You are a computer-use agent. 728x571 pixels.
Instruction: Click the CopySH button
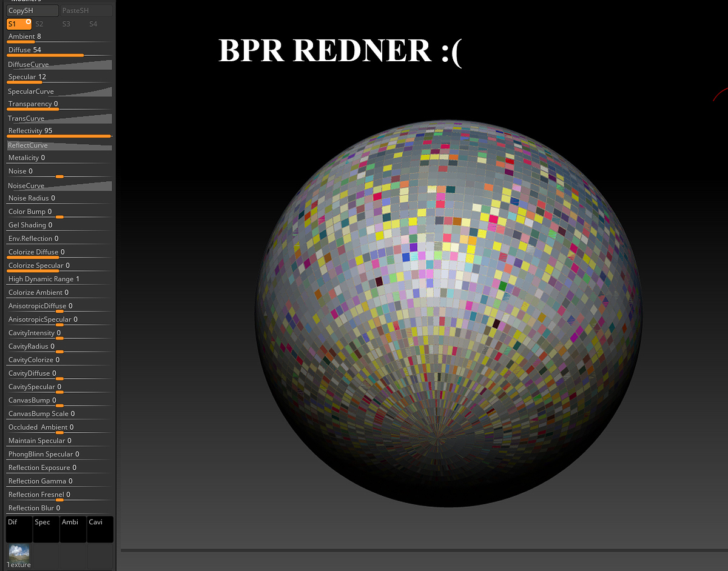click(33, 10)
